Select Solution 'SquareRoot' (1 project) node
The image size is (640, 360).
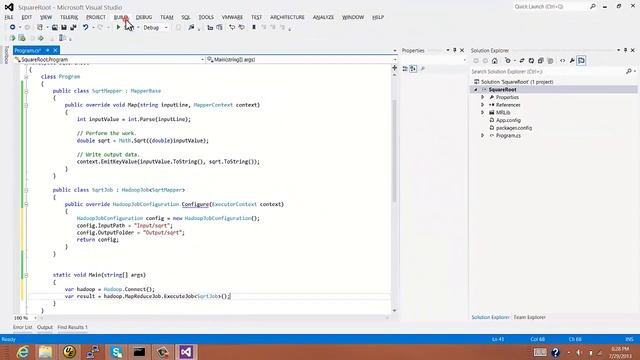pos(517,82)
